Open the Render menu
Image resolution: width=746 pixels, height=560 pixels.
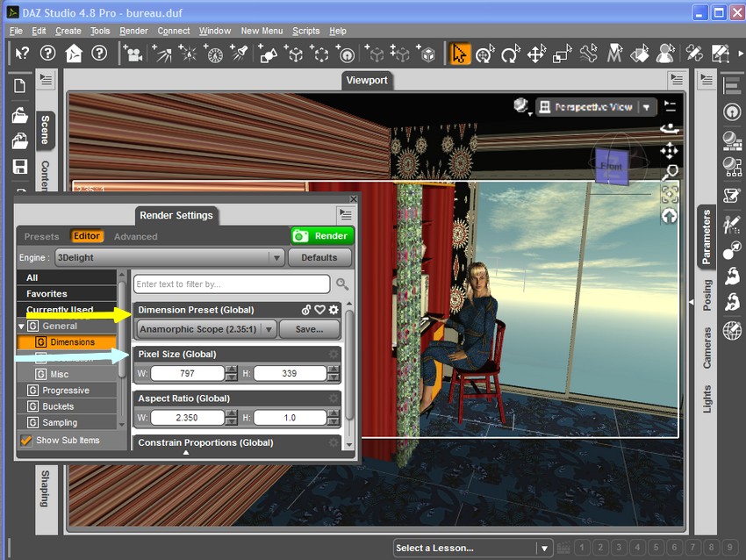(133, 31)
